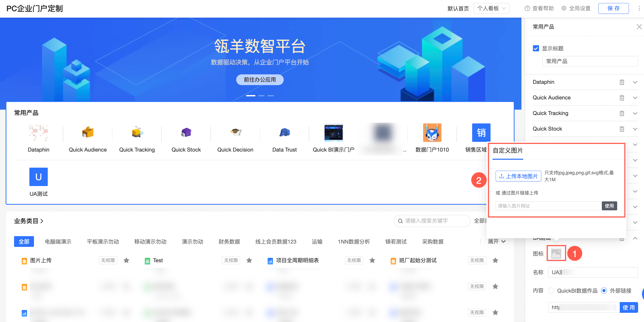Open the UA测试 tile icon
Viewport: 644px width, 322px height.
click(x=39, y=177)
